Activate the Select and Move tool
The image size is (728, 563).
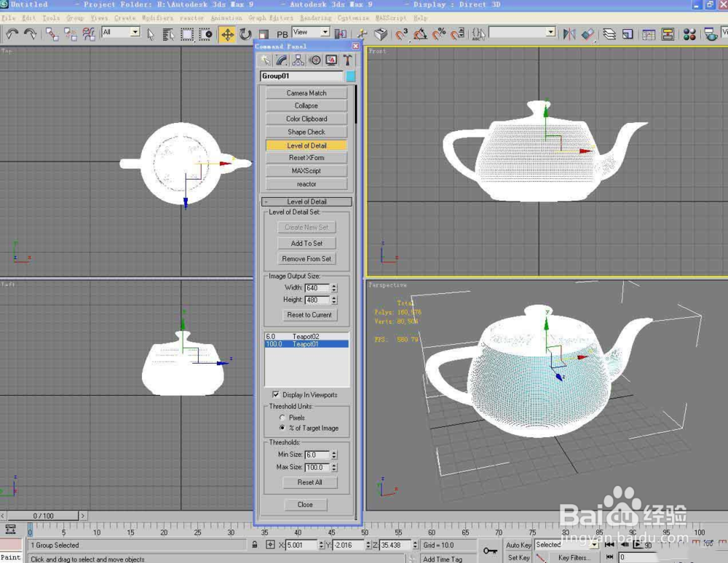point(227,34)
